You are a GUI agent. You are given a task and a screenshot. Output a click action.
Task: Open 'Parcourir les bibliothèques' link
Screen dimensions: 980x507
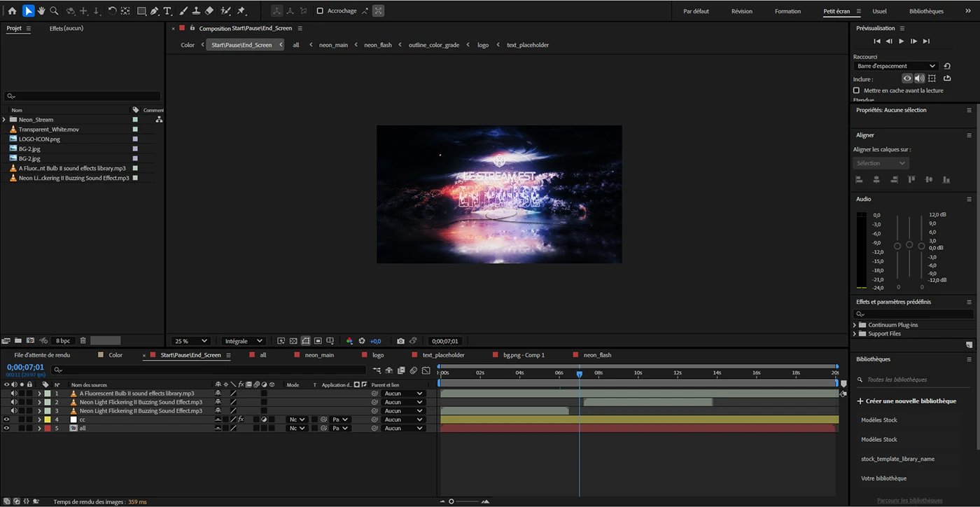point(909,499)
